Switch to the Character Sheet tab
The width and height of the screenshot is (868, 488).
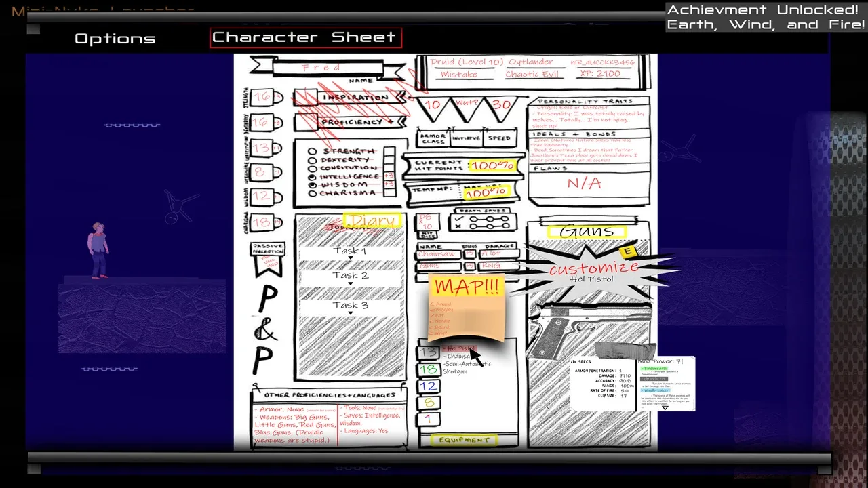[305, 38]
